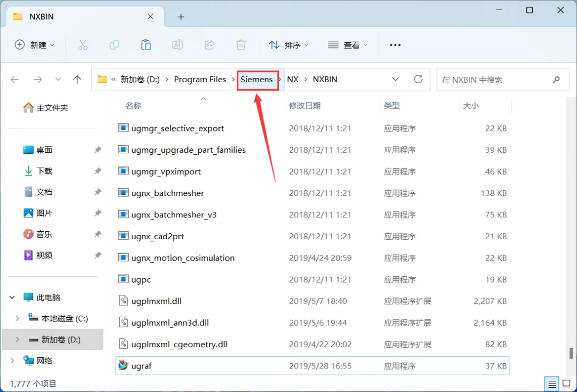This screenshot has height=392, width=577.
Task: Open the 查看 (View) dropdown
Action: coord(348,45)
